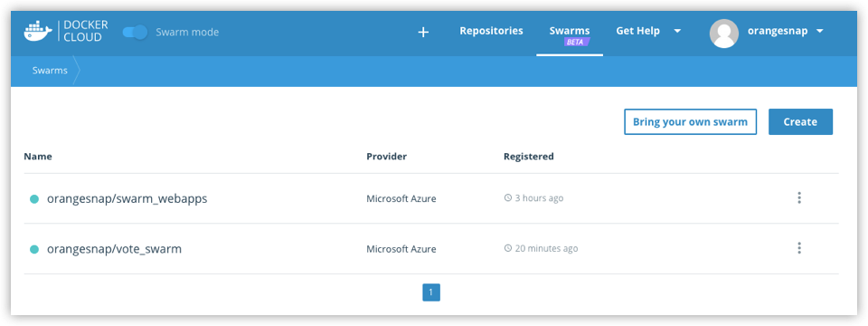The width and height of the screenshot is (868, 326).
Task: Click the Provider column header
Action: tap(386, 157)
